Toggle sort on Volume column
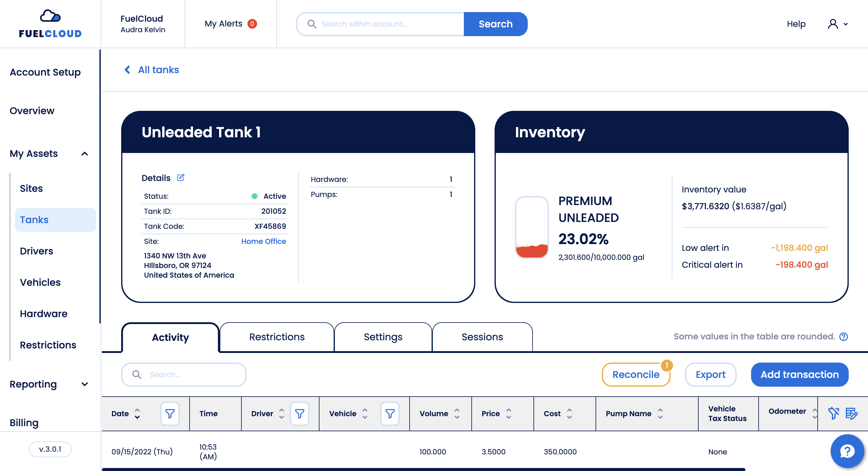This screenshot has width=868, height=471. point(457,413)
